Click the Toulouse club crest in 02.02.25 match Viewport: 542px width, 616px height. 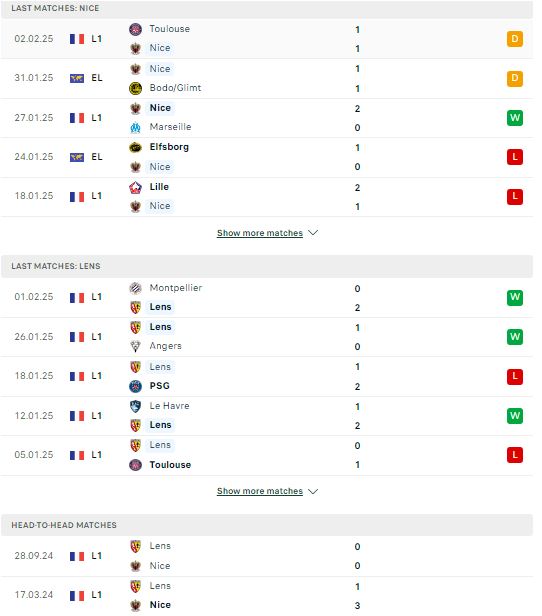tap(135, 29)
